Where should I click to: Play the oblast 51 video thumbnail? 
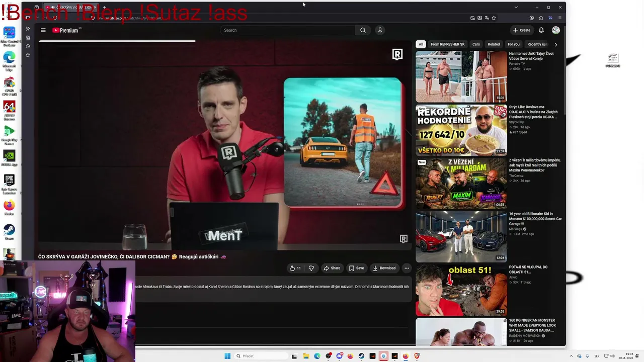[x=461, y=291]
